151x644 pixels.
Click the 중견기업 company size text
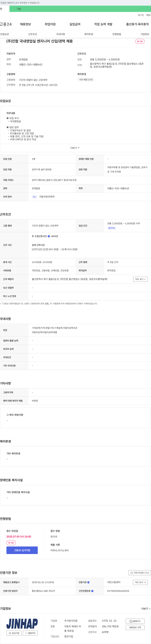pyautogui.click(x=68, y=636)
